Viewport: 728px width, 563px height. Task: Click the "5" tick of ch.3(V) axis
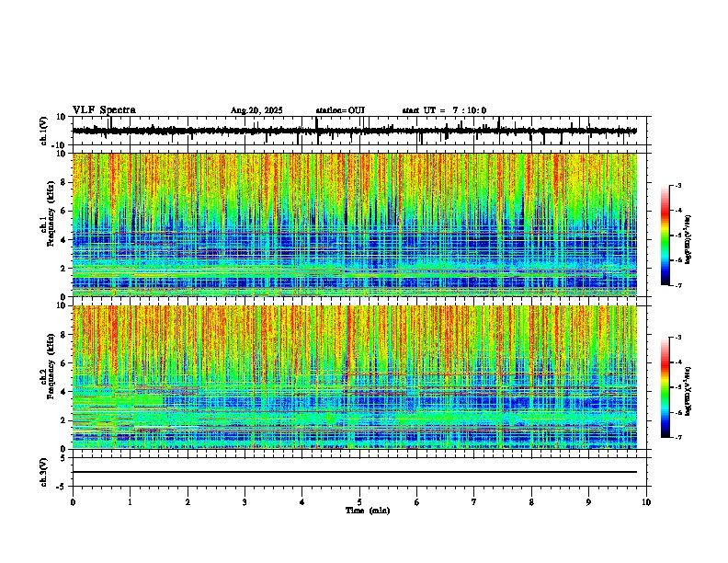coord(63,457)
